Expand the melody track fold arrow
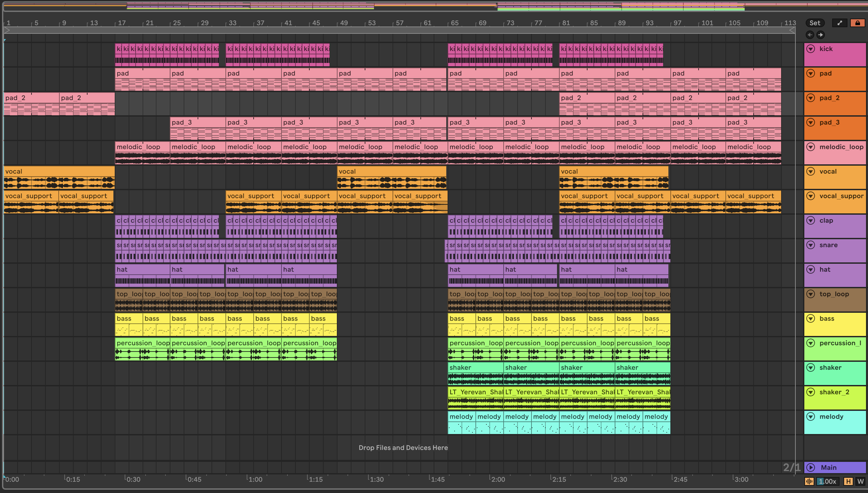Image resolution: width=868 pixels, height=493 pixels. [810, 416]
